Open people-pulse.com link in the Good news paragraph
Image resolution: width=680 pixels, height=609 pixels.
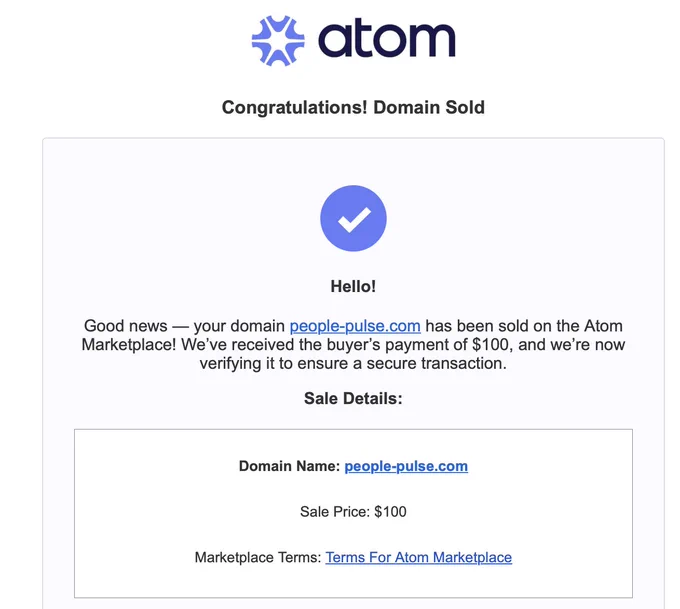coord(355,326)
